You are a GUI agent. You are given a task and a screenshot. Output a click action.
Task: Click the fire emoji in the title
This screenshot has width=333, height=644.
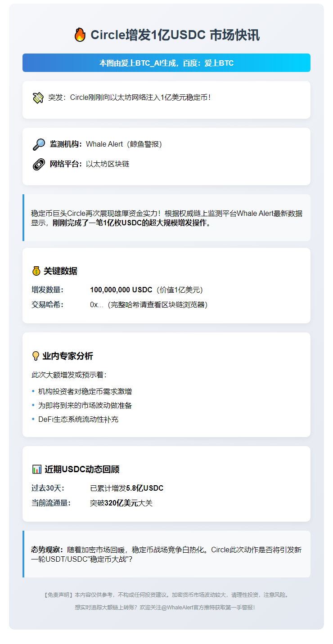(80, 35)
